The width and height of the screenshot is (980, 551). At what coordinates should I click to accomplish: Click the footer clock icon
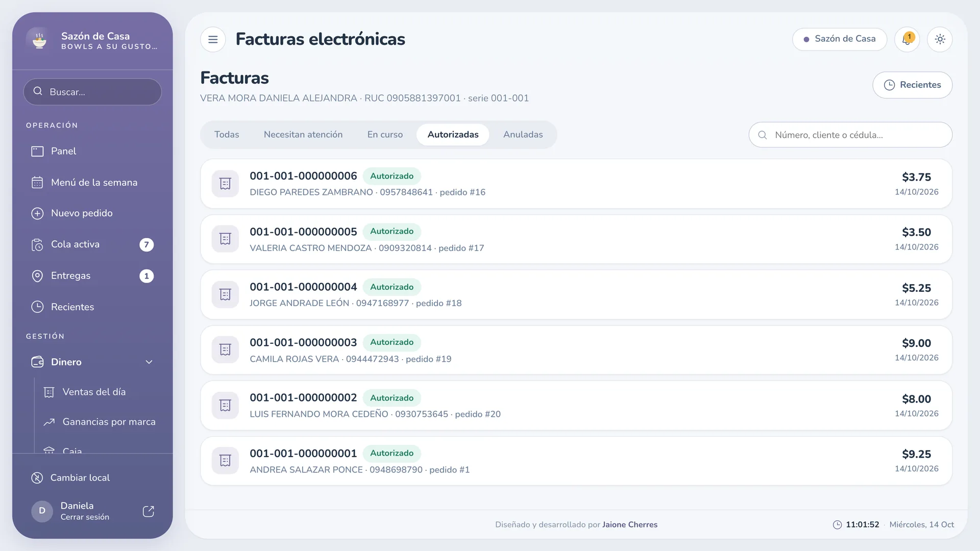click(837, 525)
